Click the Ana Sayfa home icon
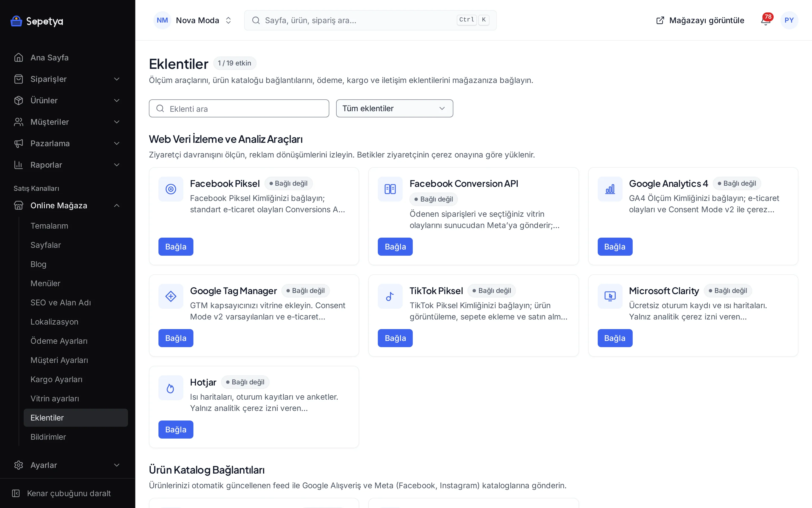Viewport: 812px width, 508px height. [18, 58]
